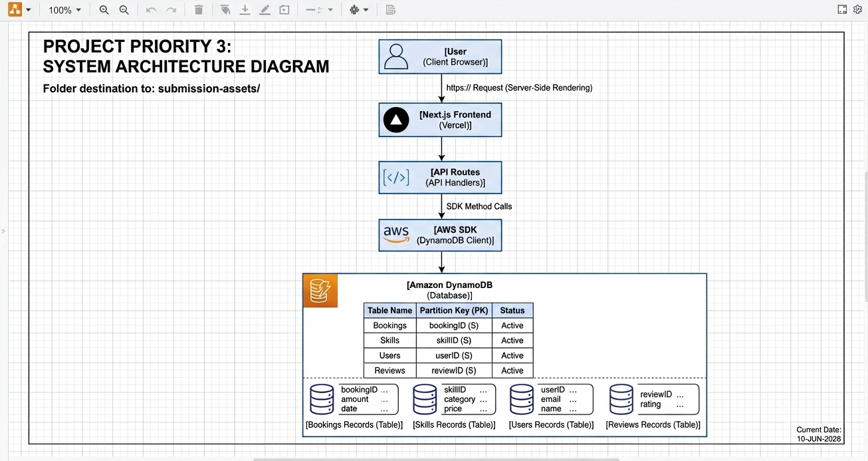Open the dropdown arrow beside draw.io logo
The width and height of the screenshot is (868, 461).
point(29,10)
